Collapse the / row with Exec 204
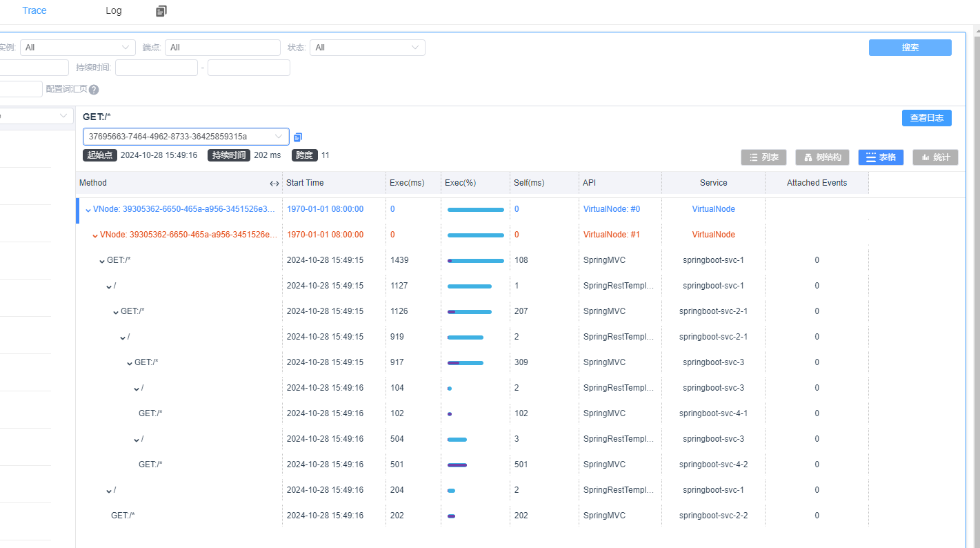 (109, 491)
